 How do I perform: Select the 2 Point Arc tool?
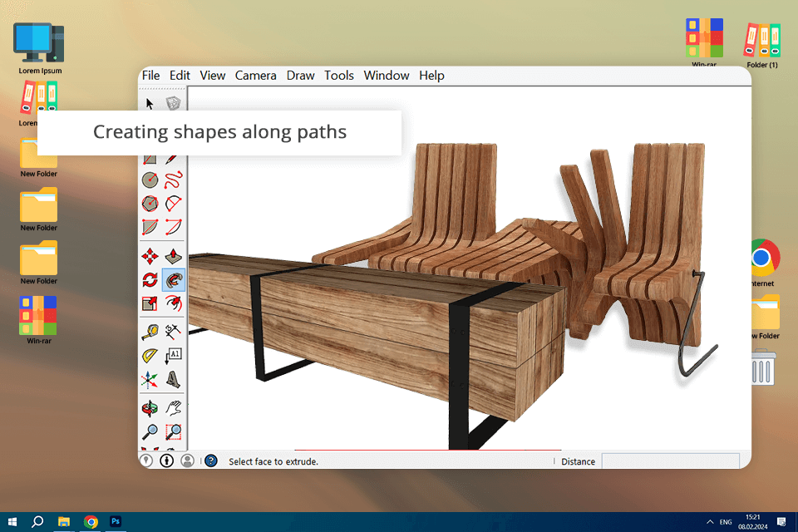click(174, 227)
